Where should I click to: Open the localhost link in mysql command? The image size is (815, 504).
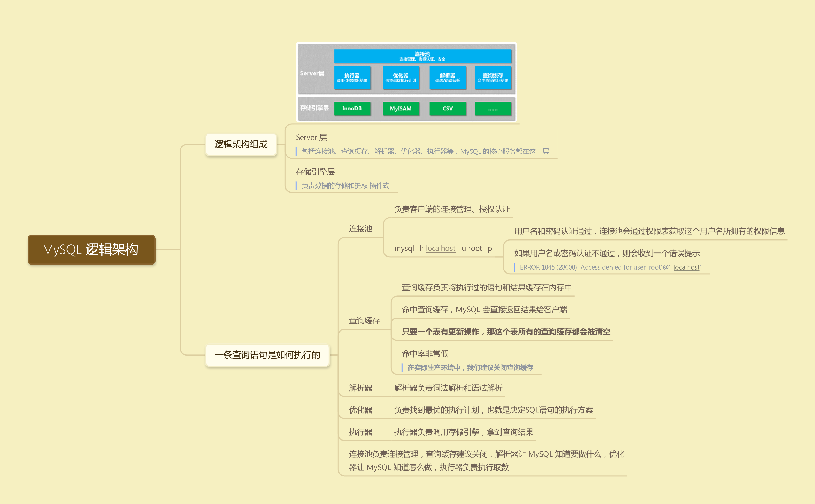(440, 248)
